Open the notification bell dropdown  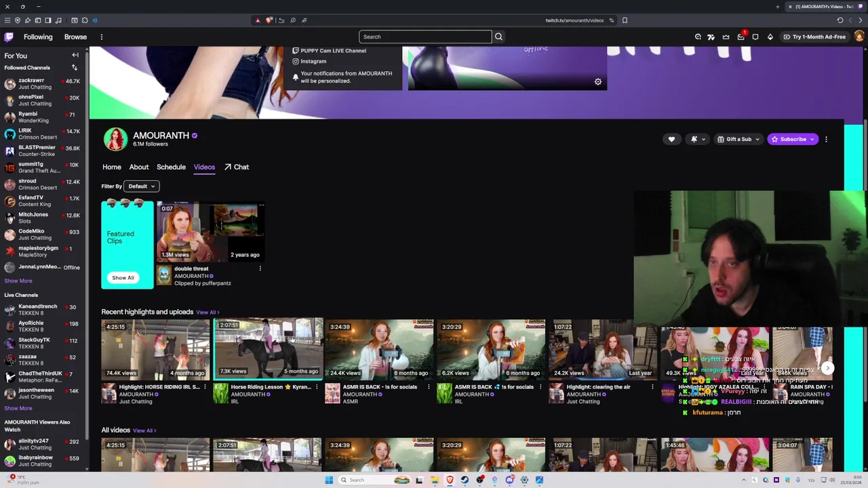[x=698, y=139]
